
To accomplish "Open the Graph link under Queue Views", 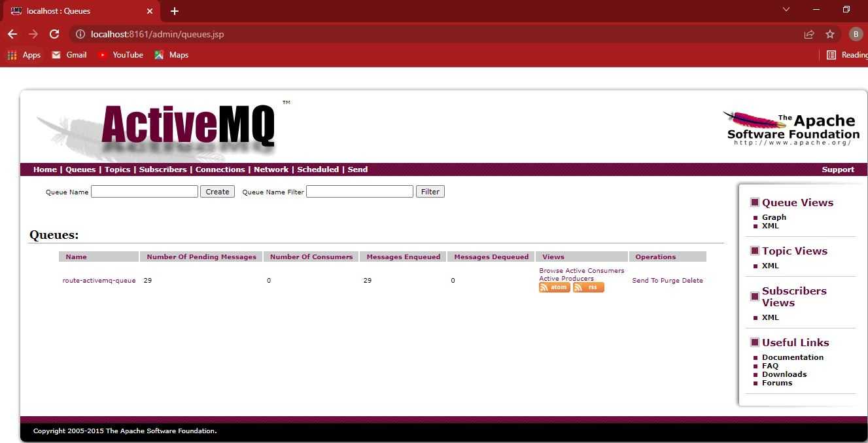I will 774,217.
